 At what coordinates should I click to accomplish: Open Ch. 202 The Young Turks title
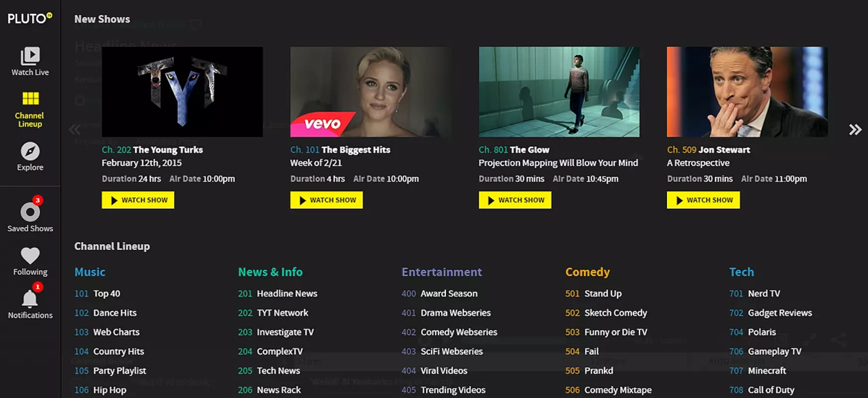tap(152, 150)
